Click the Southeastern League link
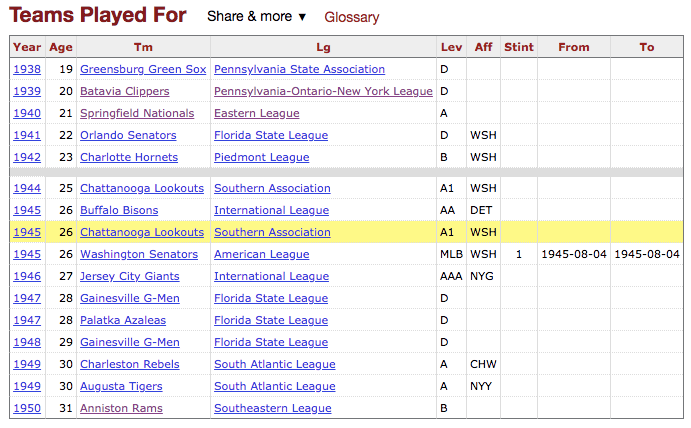This screenshot has width=691, height=428. 272,408
